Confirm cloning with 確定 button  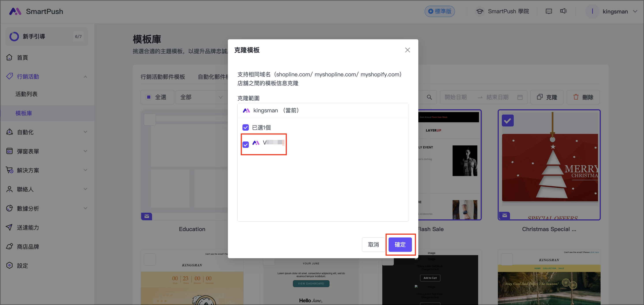coord(400,244)
